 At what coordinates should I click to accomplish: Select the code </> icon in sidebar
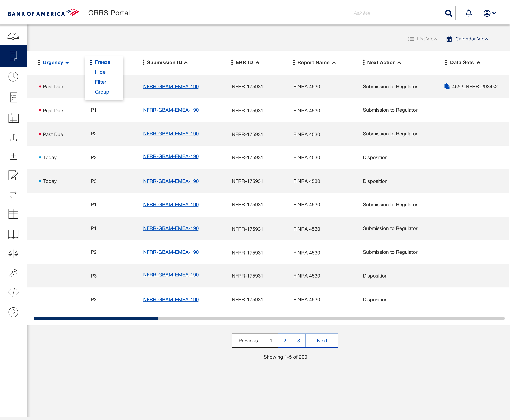click(13, 292)
